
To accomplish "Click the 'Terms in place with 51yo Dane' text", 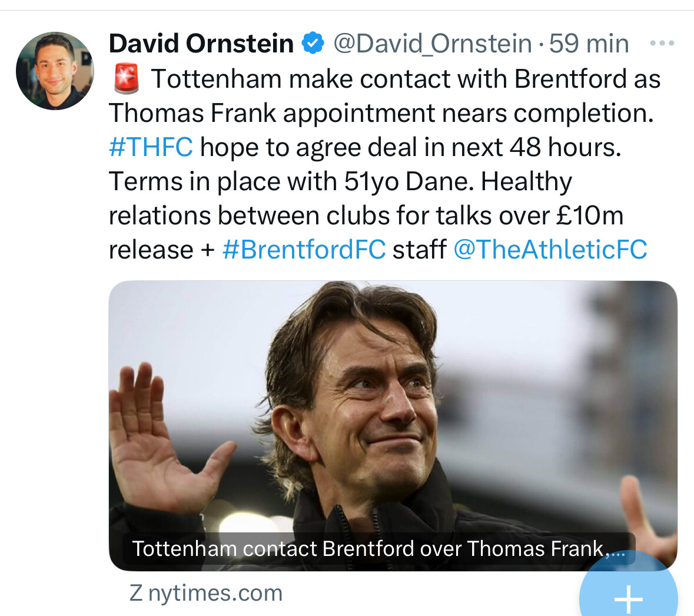I will (x=291, y=181).
